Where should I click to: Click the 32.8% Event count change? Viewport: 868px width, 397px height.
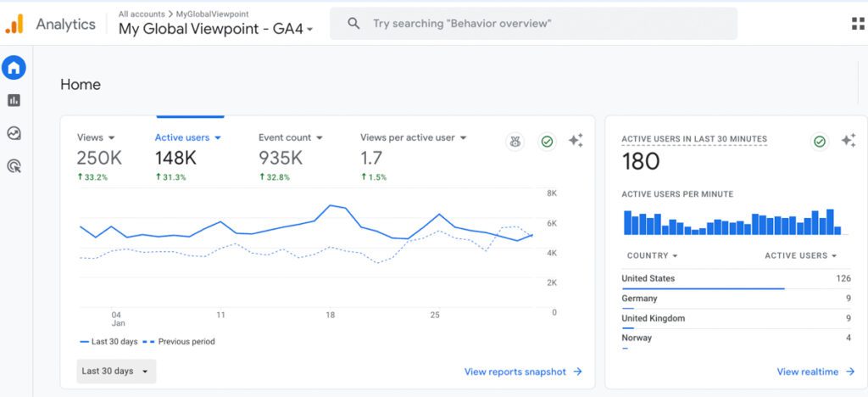click(x=275, y=177)
